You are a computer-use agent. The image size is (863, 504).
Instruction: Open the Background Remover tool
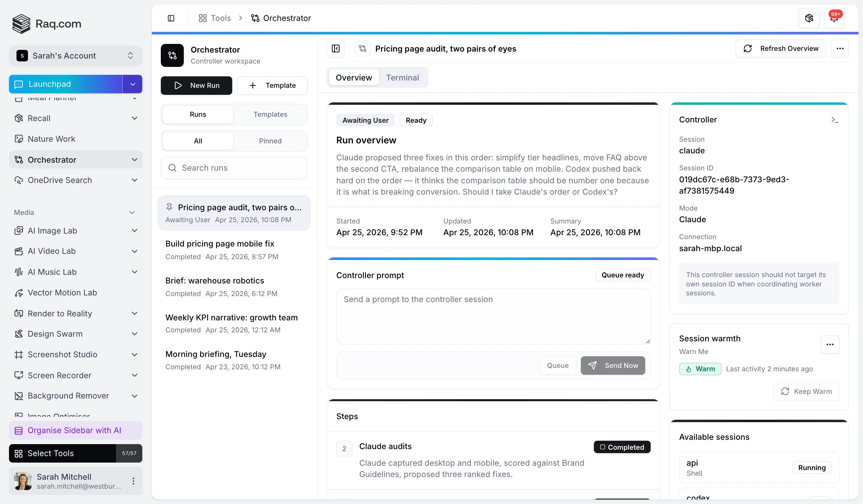pyautogui.click(x=68, y=396)
